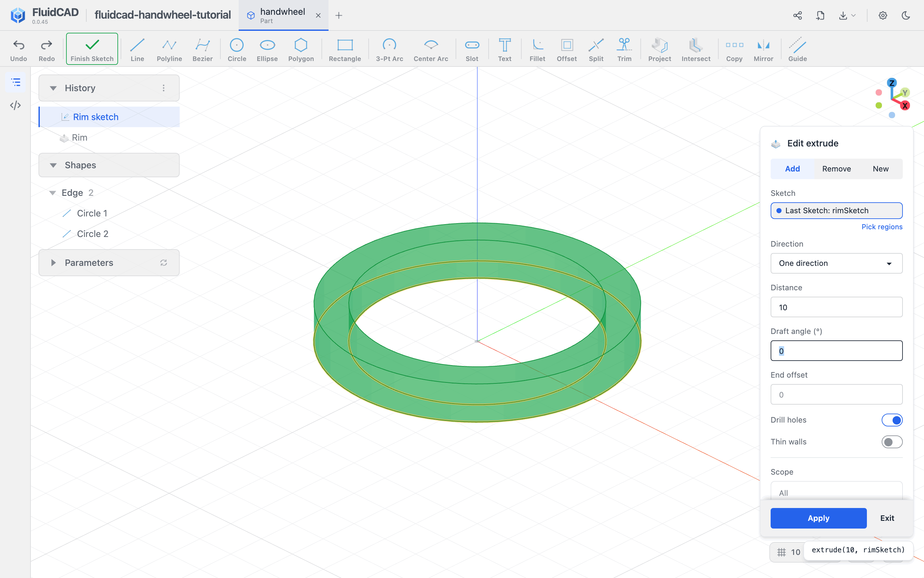
Task: Apply the Fillet tool
Action: point(537,50)
